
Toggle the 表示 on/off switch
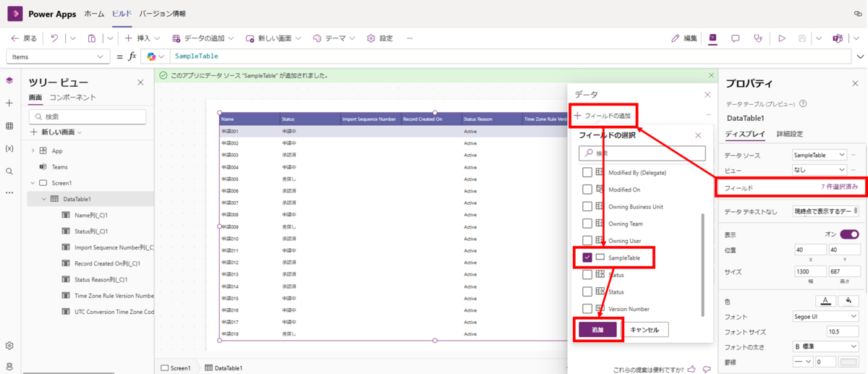pos(849,234)
